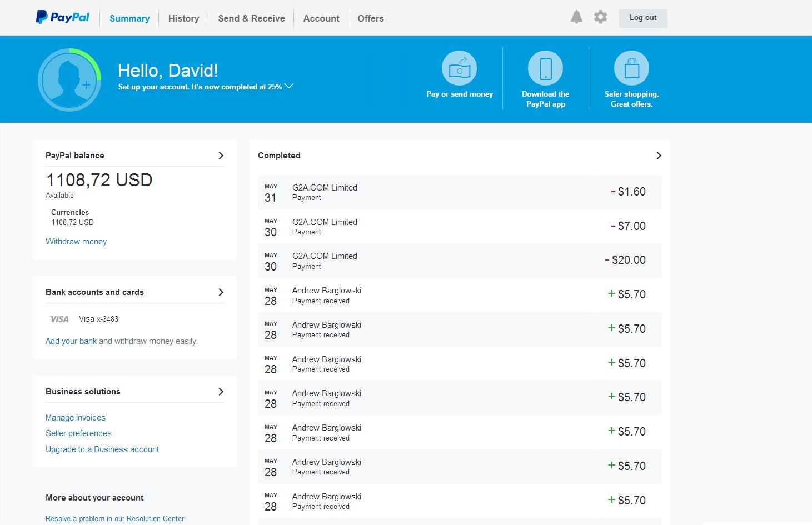Click the Withdraw money link
This screenshot has height=525, width=812.
76,242
